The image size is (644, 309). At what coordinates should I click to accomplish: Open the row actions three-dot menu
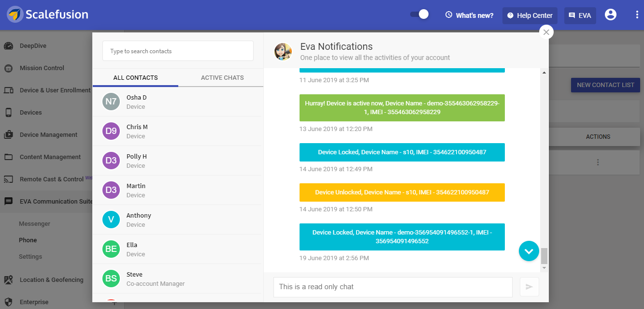click(598, 162)
